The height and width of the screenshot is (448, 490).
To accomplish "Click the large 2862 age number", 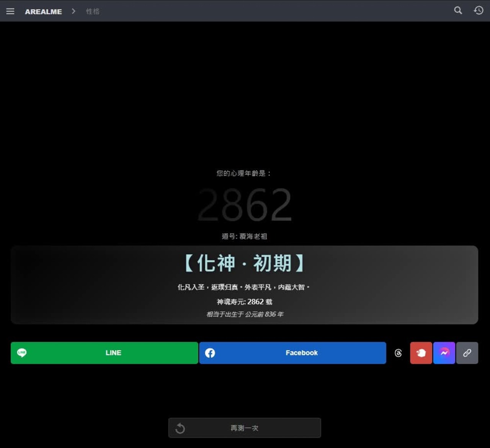I will tap(244, 205).
